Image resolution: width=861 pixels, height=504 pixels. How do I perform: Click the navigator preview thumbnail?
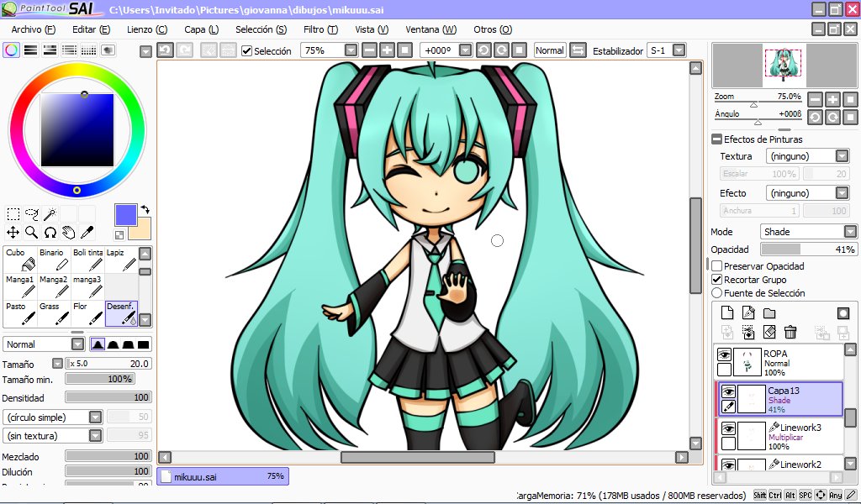[x=783, y=64]
